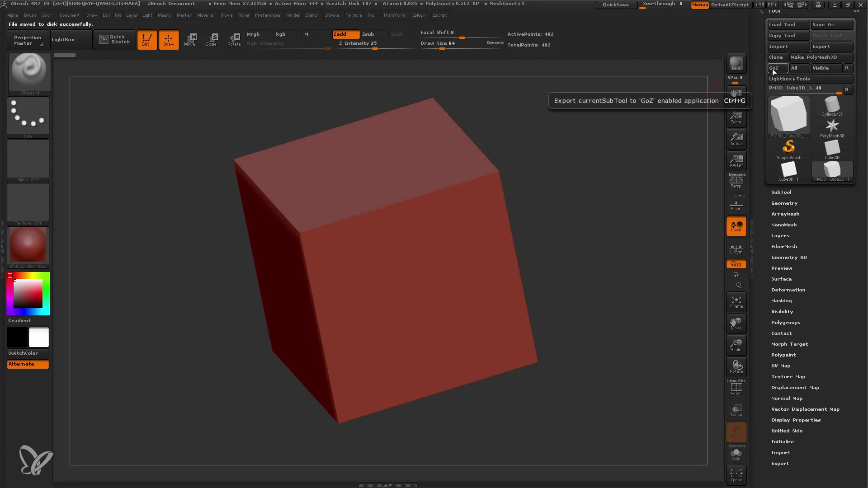Click the Focal Shift slider
This screenshot has height=488, width=868.
click(462, 33)
